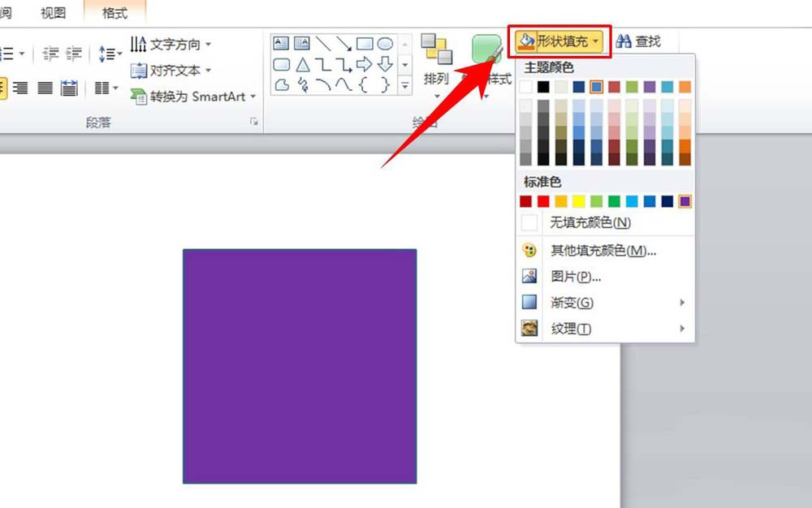Viewport: 812px width, 508px height.
Task: Pick the dark blue theme color swatch
Action: click(x=578, y=86)
